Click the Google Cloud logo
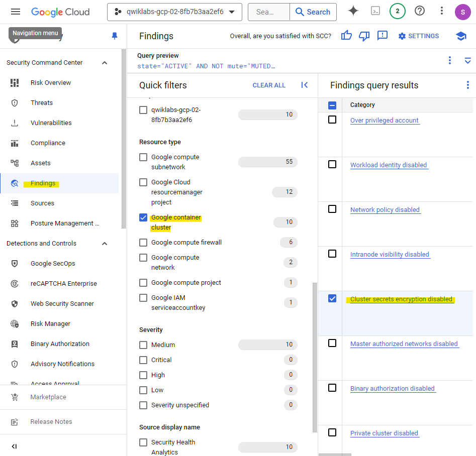 60,12
